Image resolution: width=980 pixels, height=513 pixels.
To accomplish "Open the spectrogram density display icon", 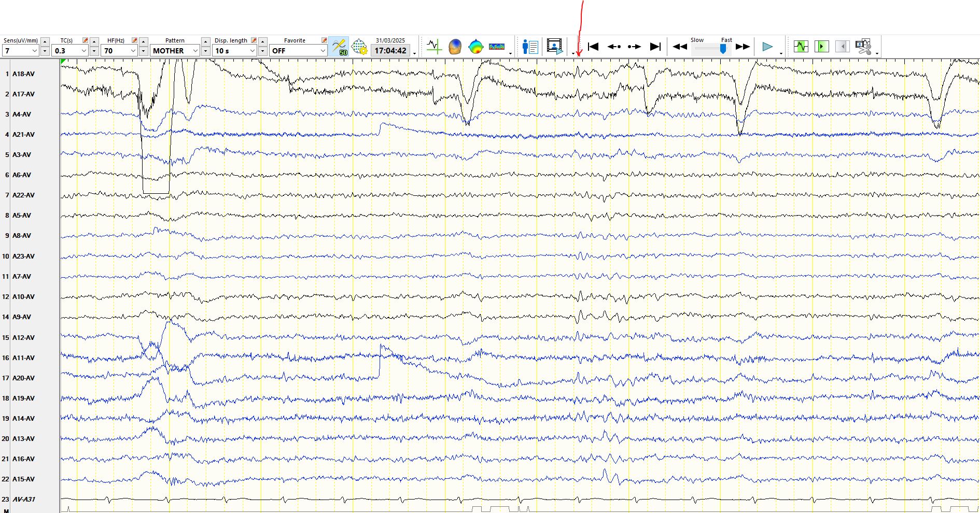I will tap(497, 47).
